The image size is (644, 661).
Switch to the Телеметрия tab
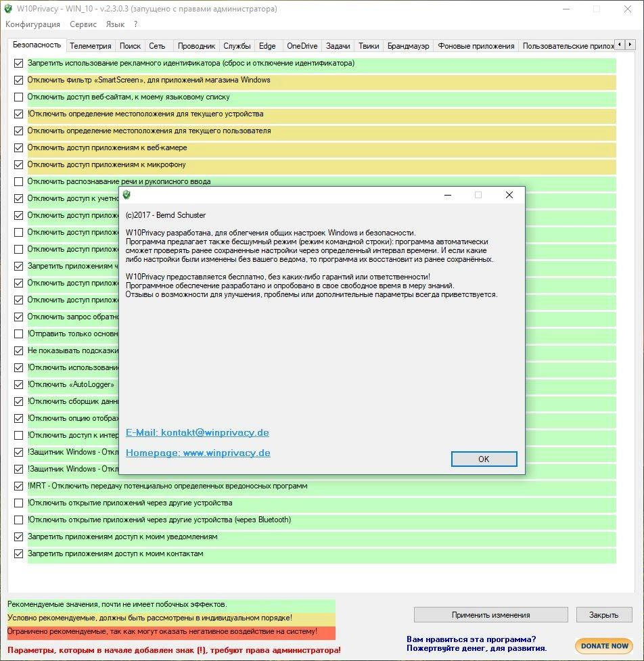point(91,46)
